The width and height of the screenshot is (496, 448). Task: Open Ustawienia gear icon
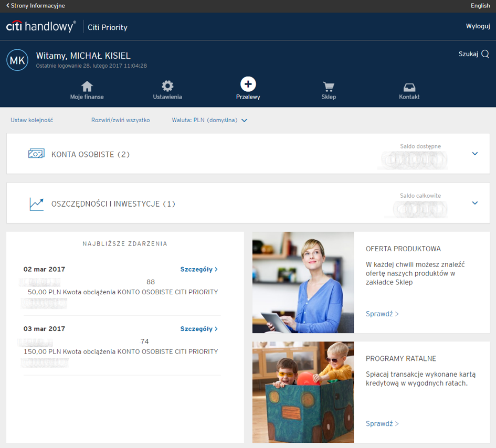167,87
